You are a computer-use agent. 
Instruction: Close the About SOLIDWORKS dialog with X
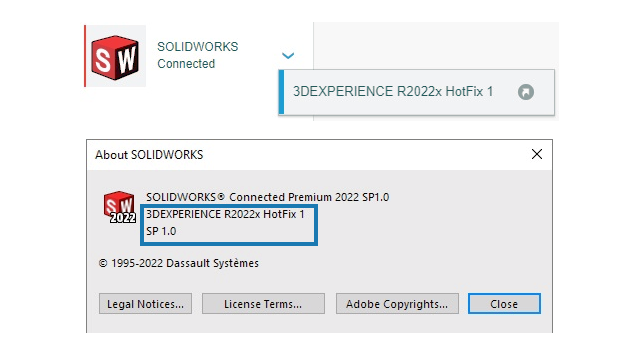pyautogui.click(x=537, y=154)
